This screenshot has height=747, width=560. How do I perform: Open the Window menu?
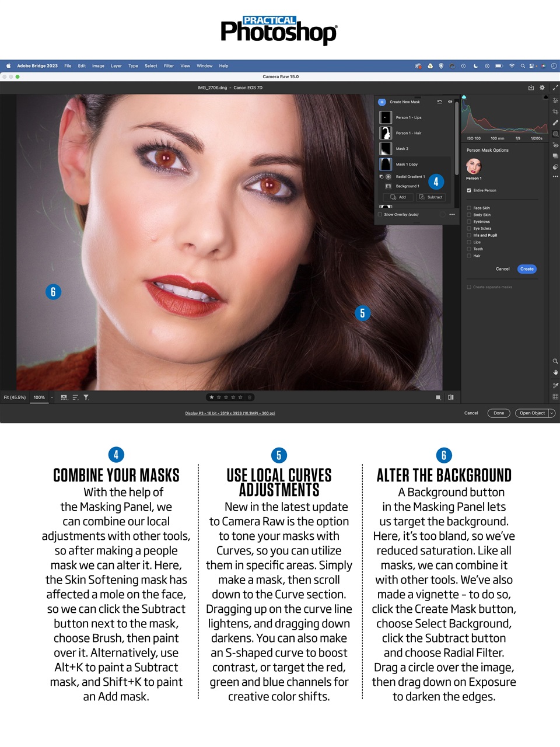[204, 66]
